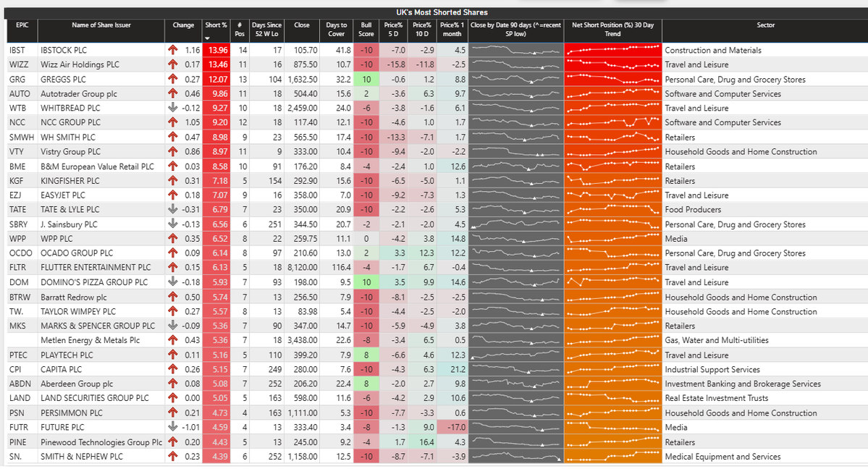Click IBSTOCK's 90-day closing price sparkline

pyautogui.click(x=515, y=50)
